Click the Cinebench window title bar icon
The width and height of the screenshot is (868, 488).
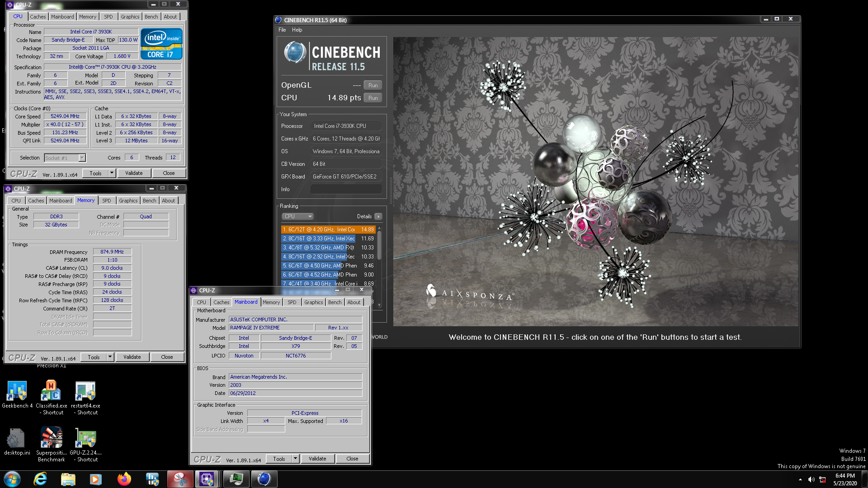click(278, 20)
